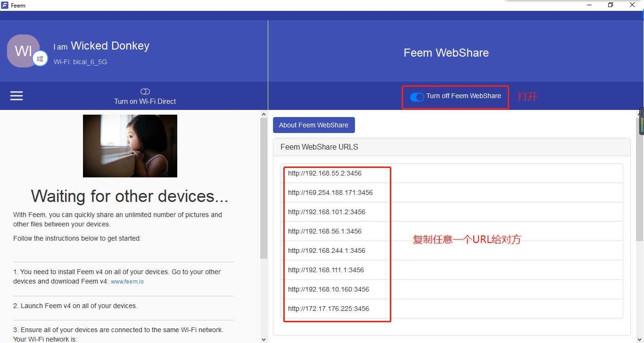Viewport: 644px width, 343px height.
Task: Click the photo of the girl
Action: pyautogui.click(x=130, y=146)
